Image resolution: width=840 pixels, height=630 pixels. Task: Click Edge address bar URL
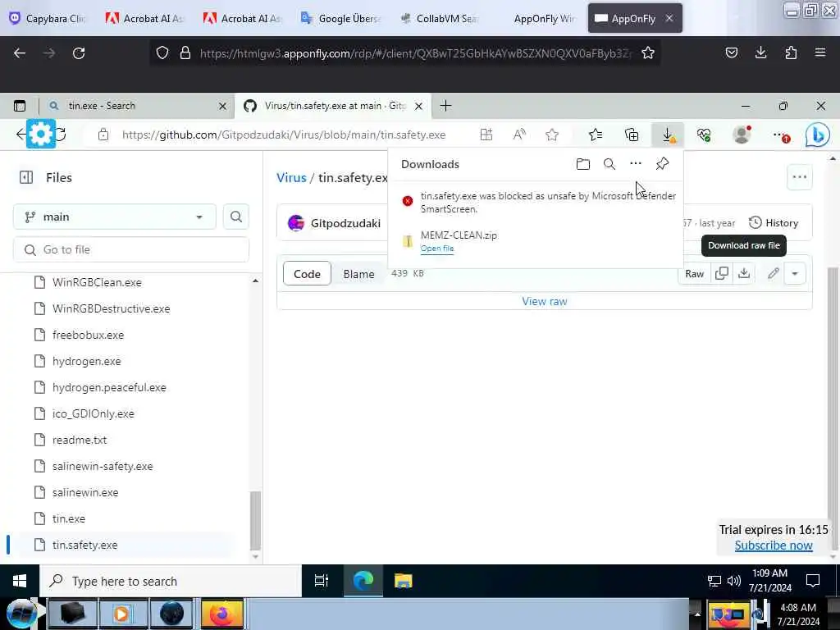pos(283,135)
